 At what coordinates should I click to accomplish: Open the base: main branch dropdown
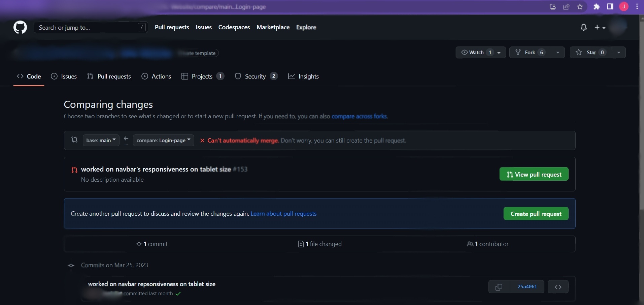pos(101,140)
